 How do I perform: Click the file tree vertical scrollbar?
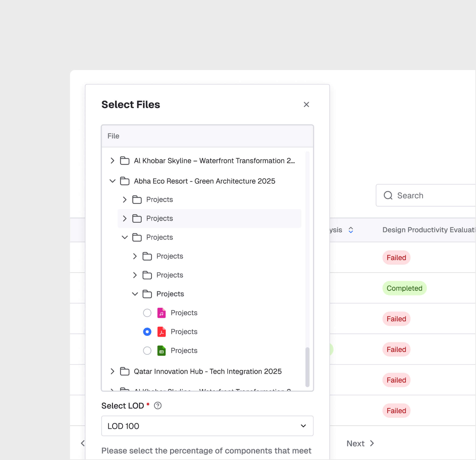(307, 367)
